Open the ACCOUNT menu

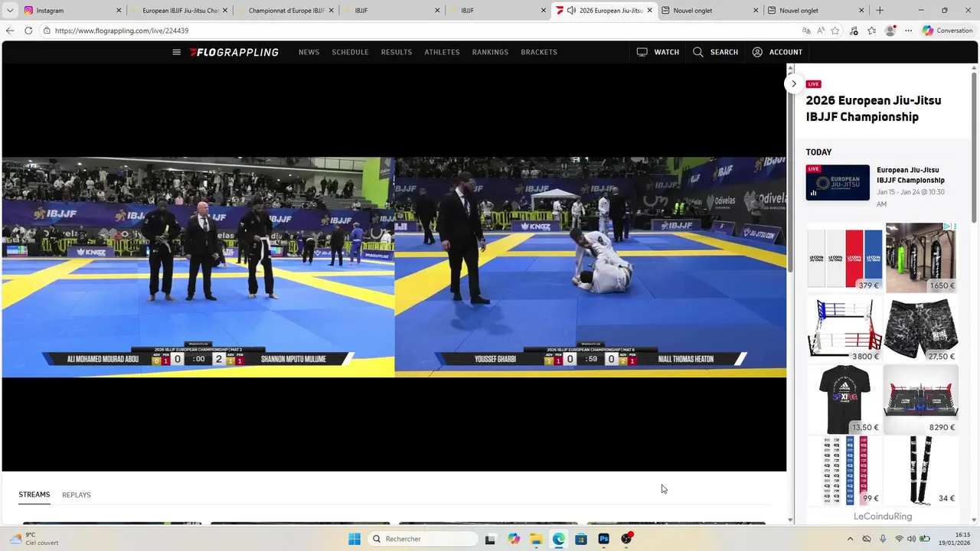click(777, 52)
